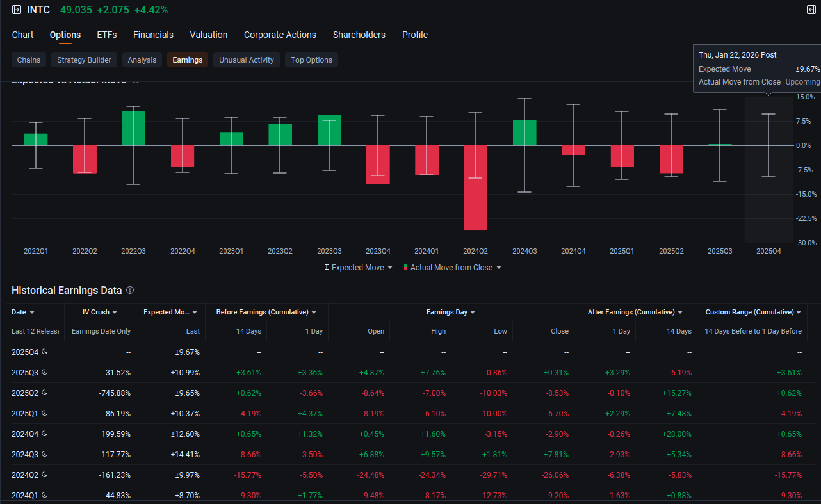Open the Actual Move from Close legend dropdown arrow
Viewport: 821px width, 504px height.
click(499, 268)
